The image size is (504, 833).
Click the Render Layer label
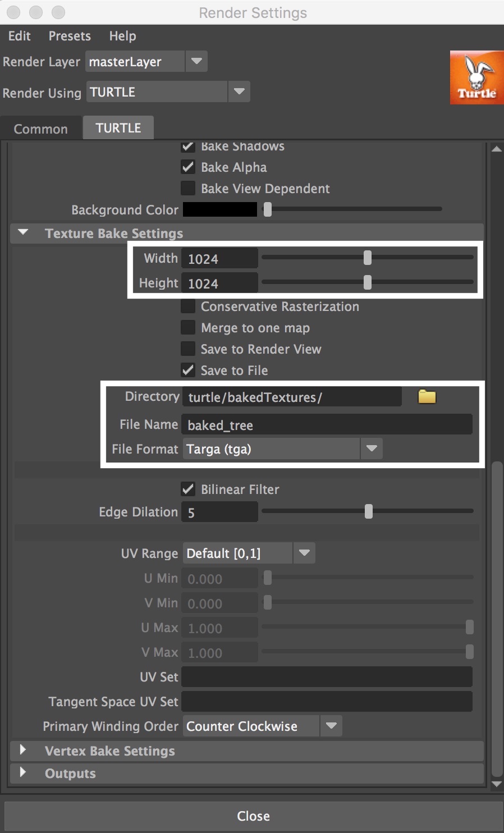point(42,62)
